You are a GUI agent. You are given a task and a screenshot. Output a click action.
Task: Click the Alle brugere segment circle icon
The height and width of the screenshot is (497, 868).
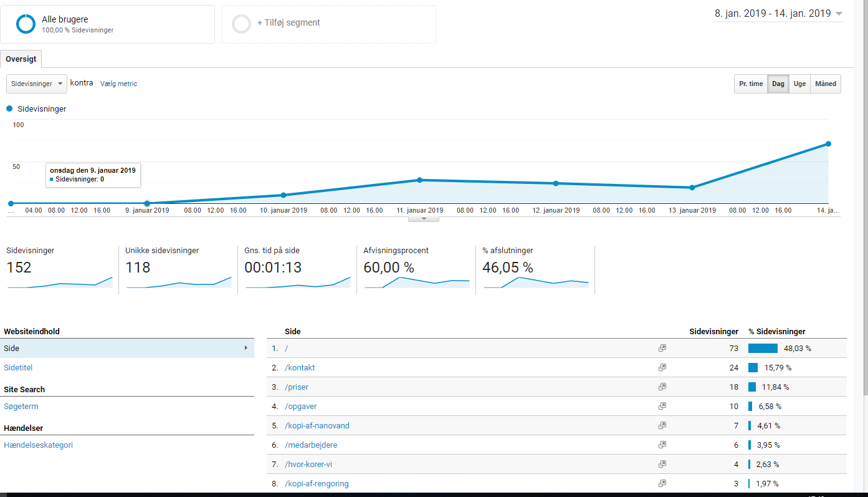26,24
